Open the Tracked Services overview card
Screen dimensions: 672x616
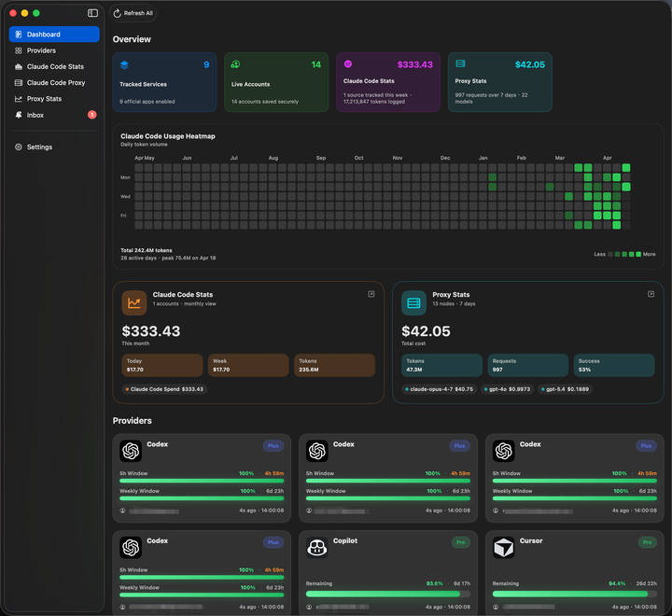coord(164,82)
